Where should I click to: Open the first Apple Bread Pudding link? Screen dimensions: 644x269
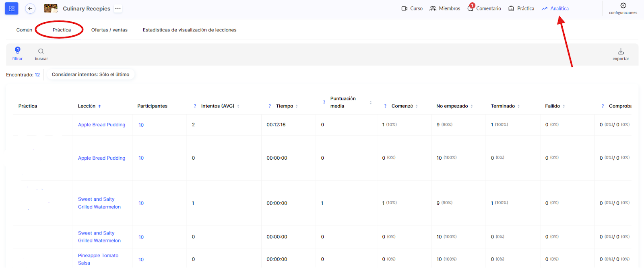(x=101, y=125)
